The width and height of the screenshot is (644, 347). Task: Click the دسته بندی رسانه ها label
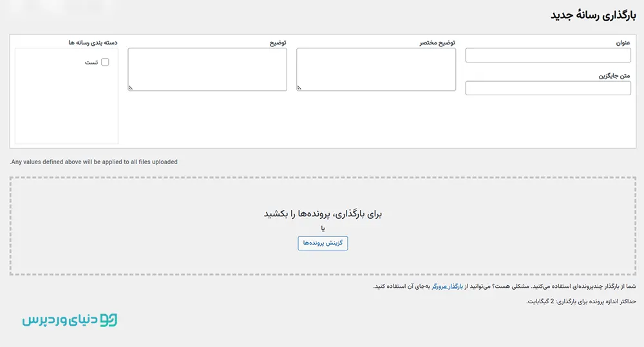(x=93, y=42)
